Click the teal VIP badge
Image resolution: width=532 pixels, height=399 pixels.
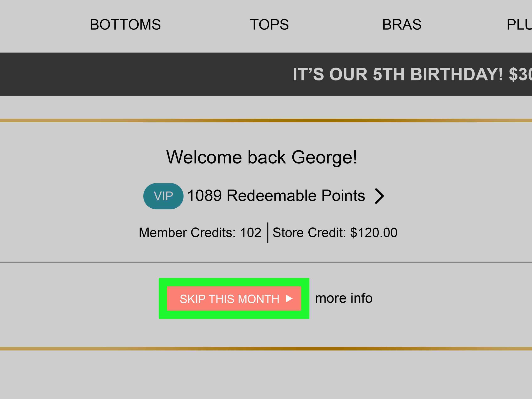click(163, 196)
